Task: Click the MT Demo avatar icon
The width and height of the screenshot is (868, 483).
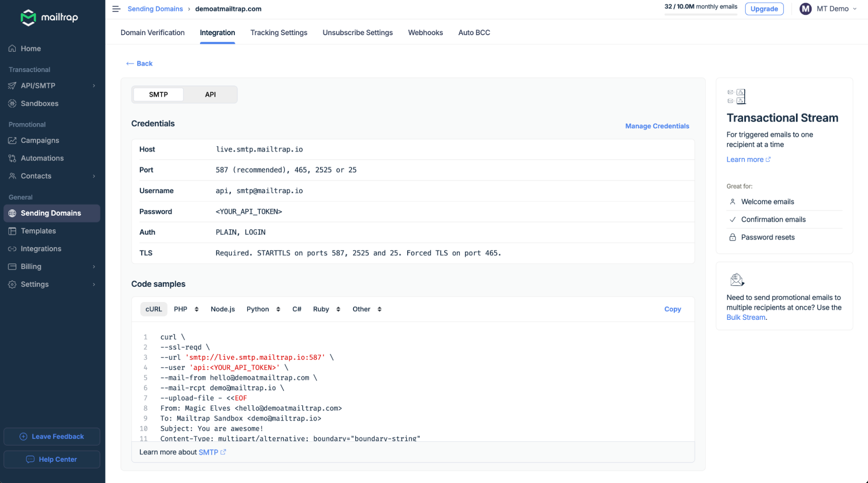Action: coord(805,9)
